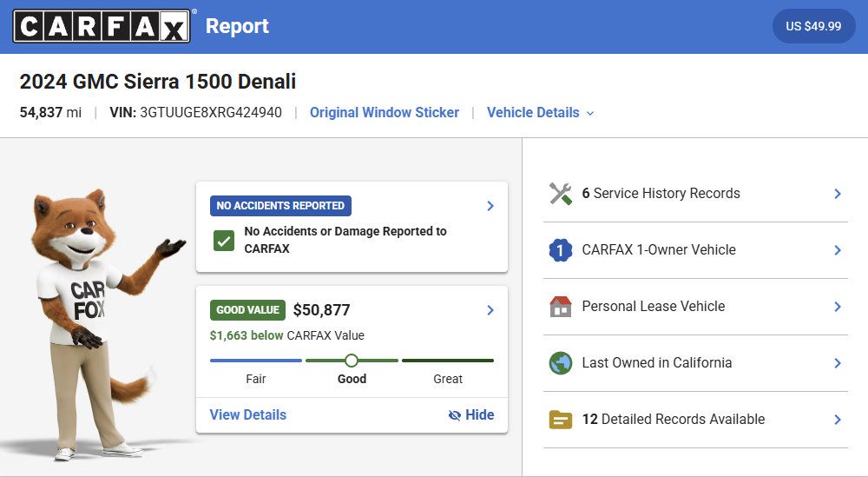The height and width of the screenshot is (477, 868).
Task: Click the folder Detailed Records icon
Action: pyautogui.click(x=560, y=420)
